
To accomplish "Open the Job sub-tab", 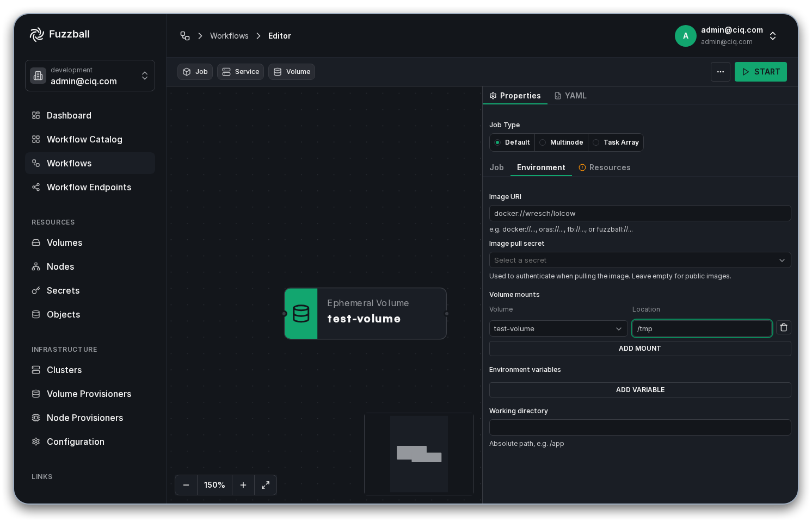I will tap(496, 167).
